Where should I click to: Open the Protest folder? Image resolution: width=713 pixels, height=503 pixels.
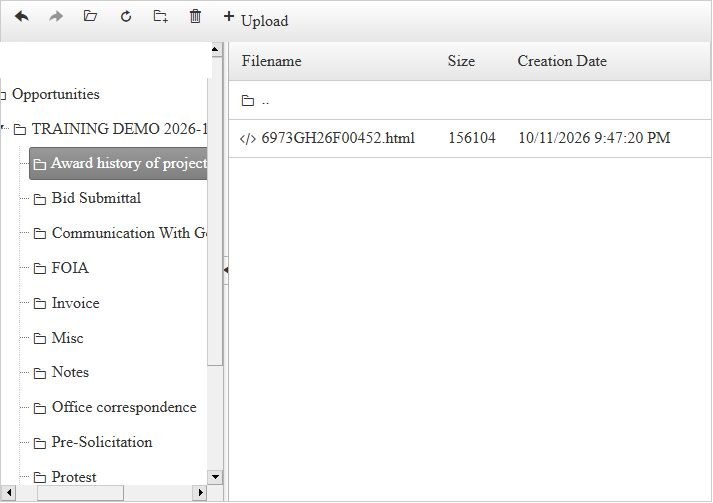point(74,477)
